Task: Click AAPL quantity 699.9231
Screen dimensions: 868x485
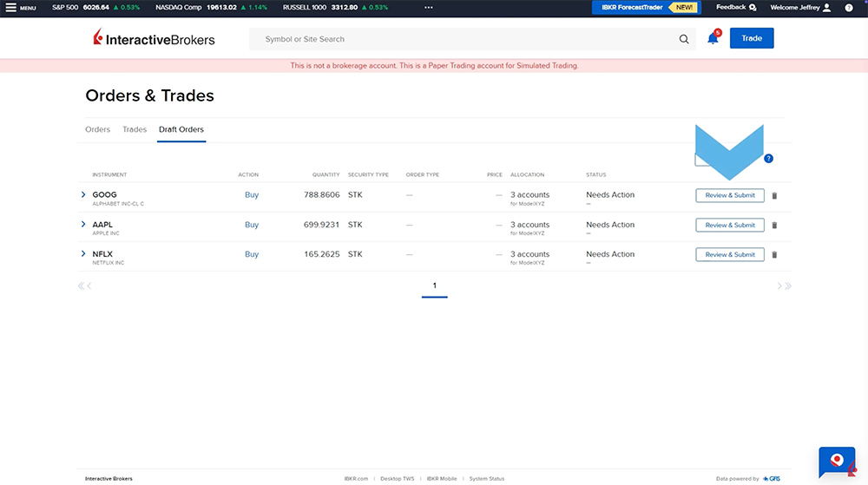Action: [322, 225]
